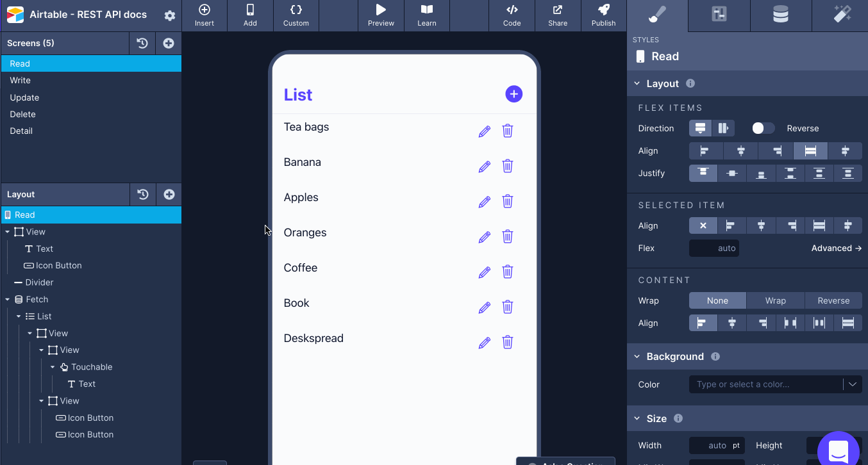Click the Publish rocket button

603,16
